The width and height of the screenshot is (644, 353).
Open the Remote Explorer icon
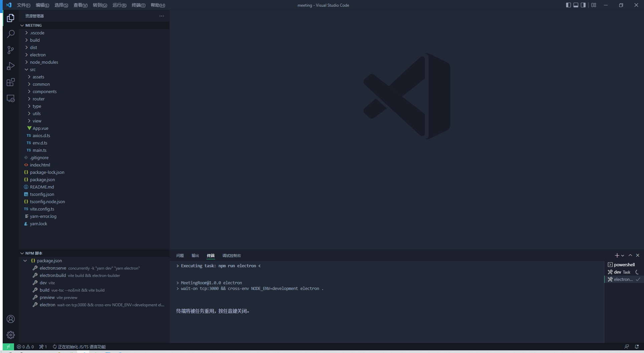11,98
